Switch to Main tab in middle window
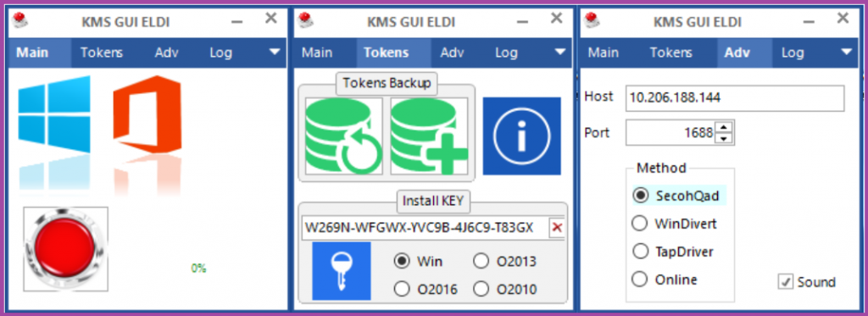 point(317,53)
